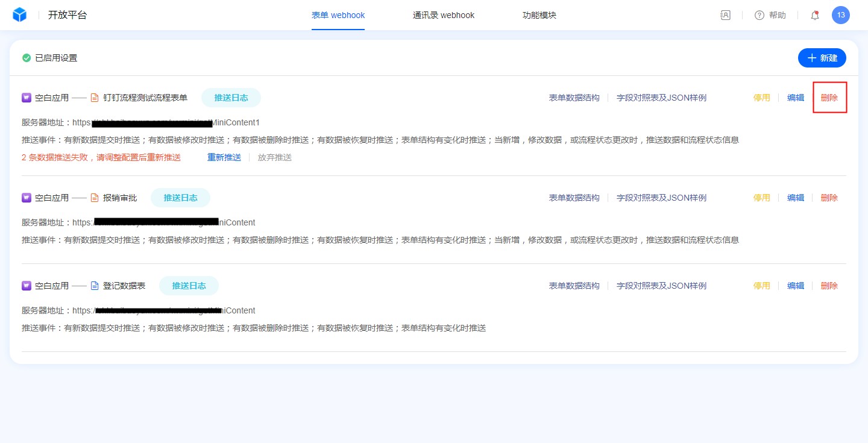Disable the 报销审批 webhook via 停用

(x=762, y=198)
